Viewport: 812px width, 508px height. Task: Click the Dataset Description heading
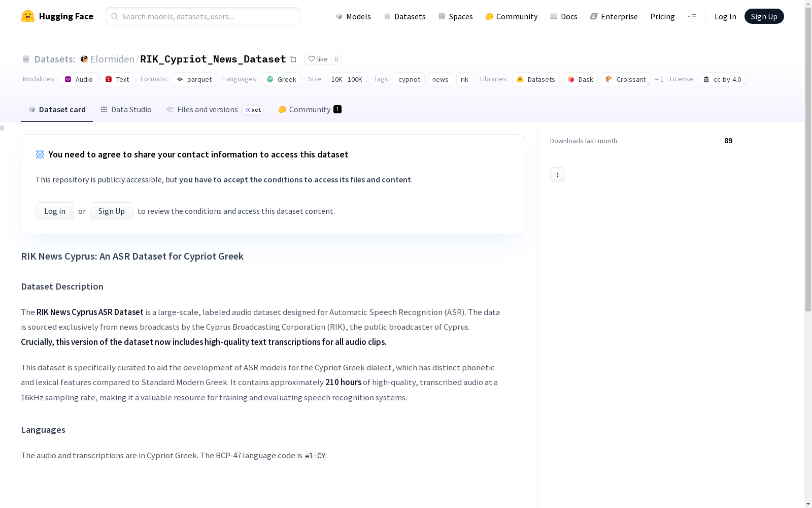62,287
